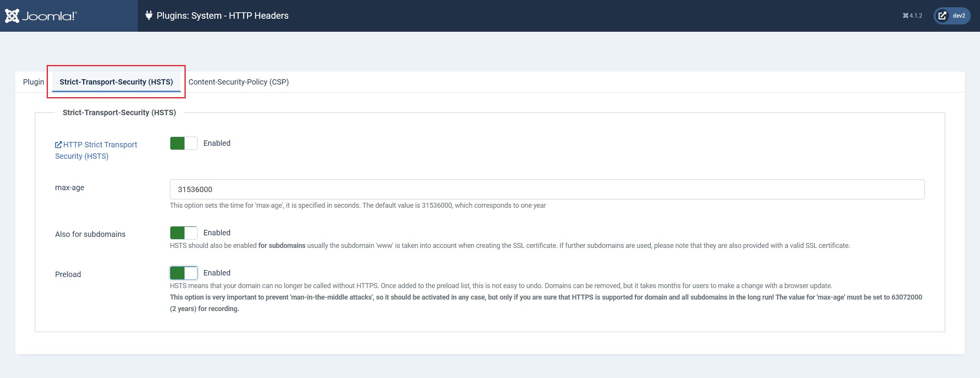
Task: Click the Enabled label beside HSTS toggle
Action: 217,143
